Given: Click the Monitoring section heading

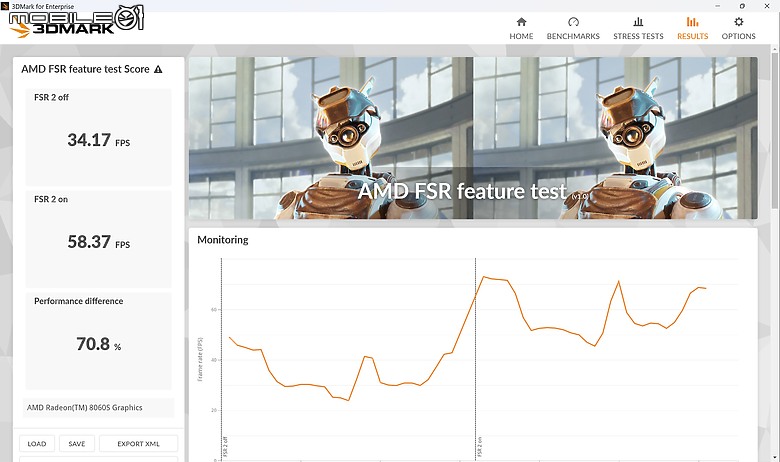Looking at the screenshot, I should coord(222,240).
